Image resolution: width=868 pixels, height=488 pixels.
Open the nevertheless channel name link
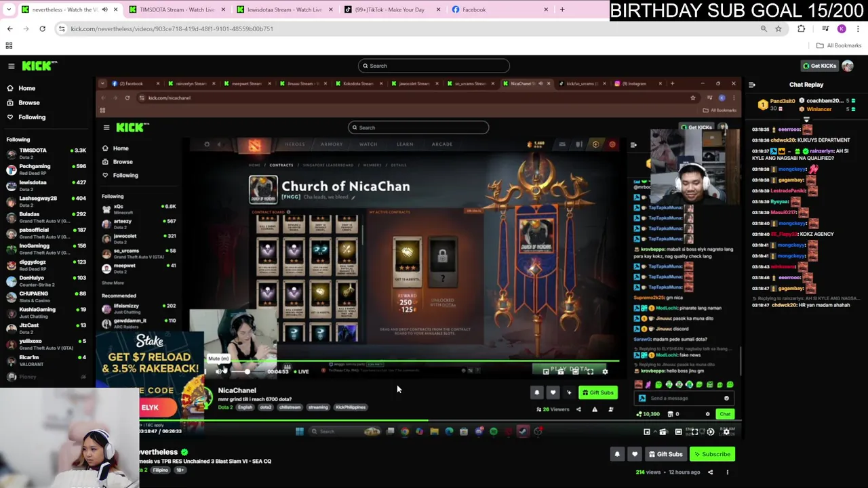[158, 452]
